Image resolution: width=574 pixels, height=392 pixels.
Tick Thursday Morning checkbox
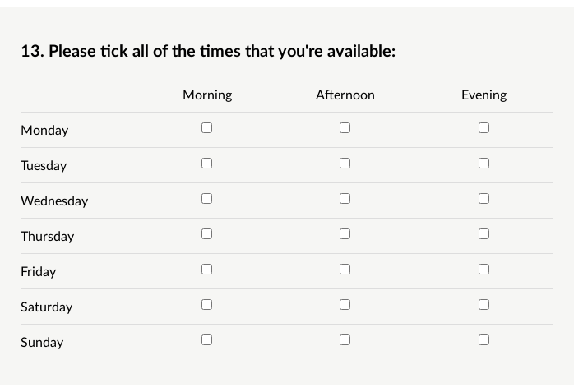(207, 233)
